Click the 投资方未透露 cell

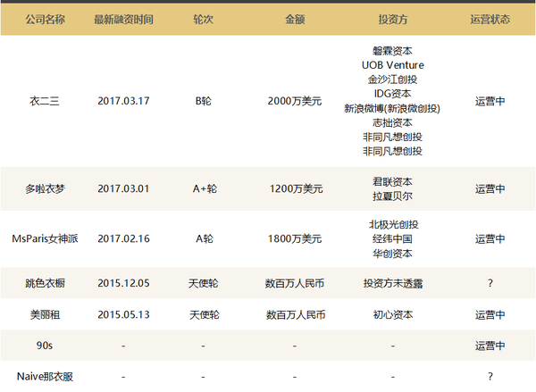point(393,283)
